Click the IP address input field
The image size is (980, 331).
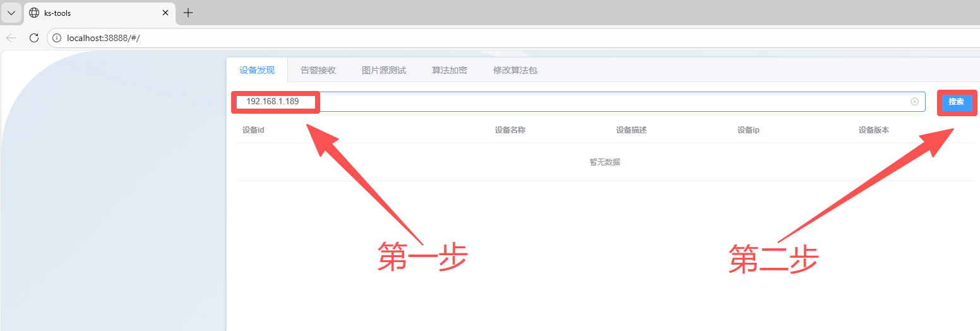coord(568,102)
